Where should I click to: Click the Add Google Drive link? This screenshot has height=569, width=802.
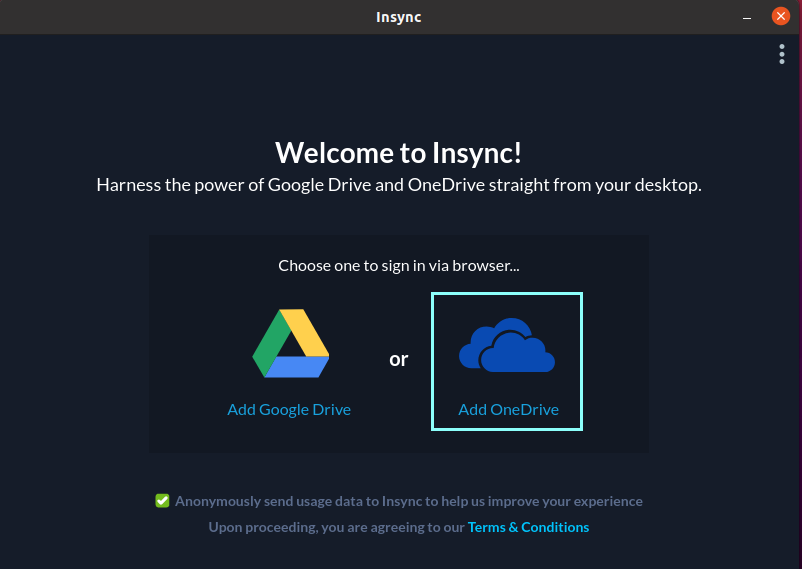tap(289, 409)
